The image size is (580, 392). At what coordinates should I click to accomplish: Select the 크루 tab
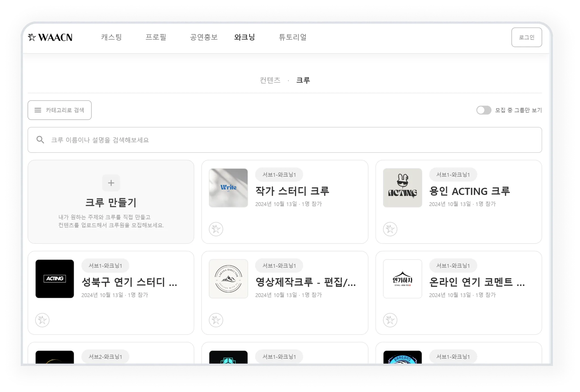[303, 80]
